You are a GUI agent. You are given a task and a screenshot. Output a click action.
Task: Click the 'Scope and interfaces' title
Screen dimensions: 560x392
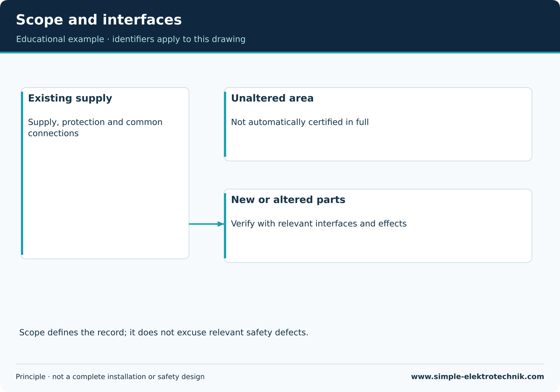point(98,20)
